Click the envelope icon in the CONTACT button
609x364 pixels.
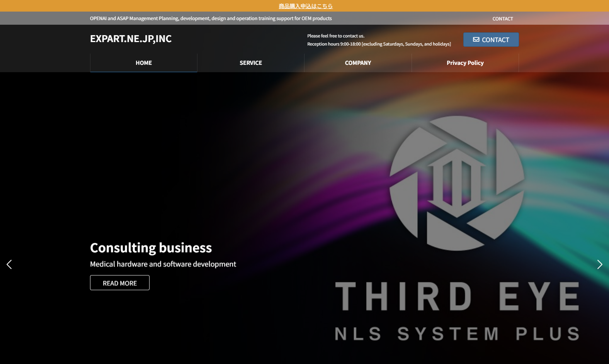tap(476, 40)
